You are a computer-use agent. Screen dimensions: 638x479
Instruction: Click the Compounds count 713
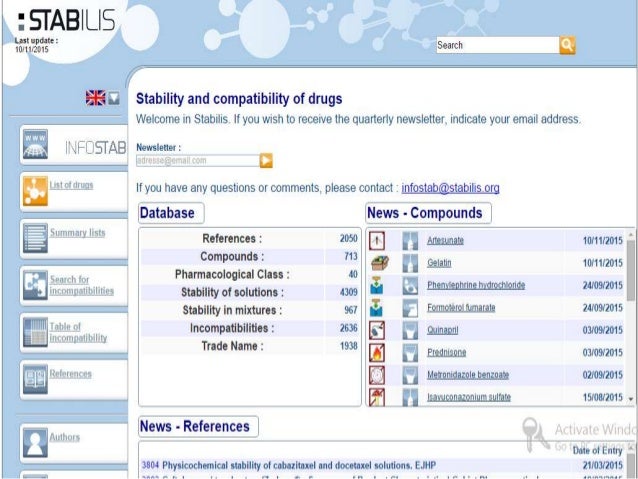point(351,256)
